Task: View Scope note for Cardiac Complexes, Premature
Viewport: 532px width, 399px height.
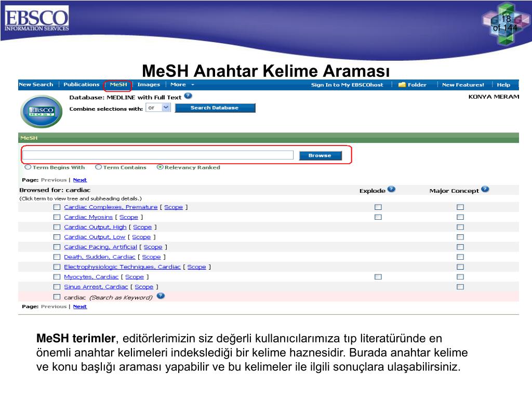Action: [x=174, y=207]
